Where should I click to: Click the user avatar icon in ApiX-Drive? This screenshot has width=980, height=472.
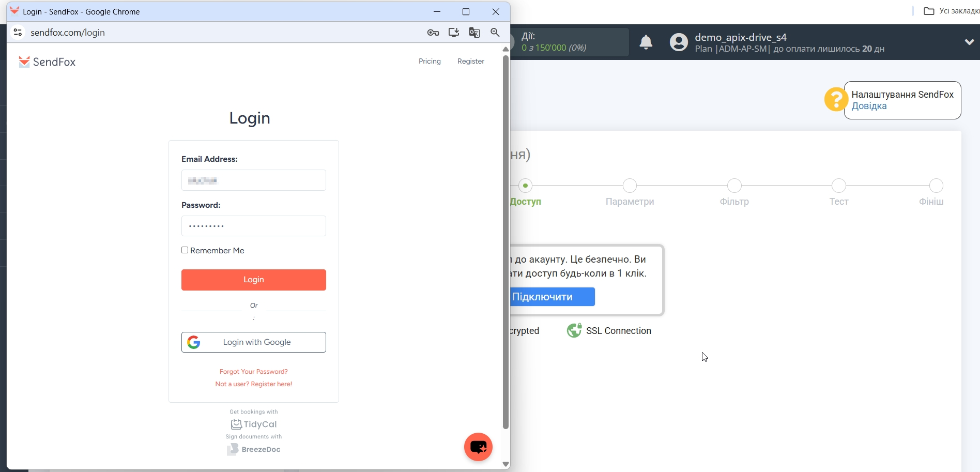[x=679, y=42]
